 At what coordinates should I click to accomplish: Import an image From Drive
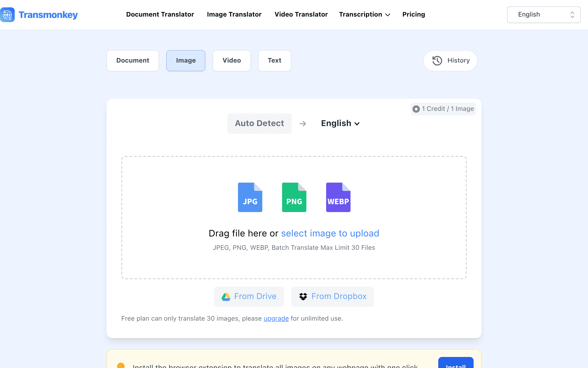pos(249,296)
